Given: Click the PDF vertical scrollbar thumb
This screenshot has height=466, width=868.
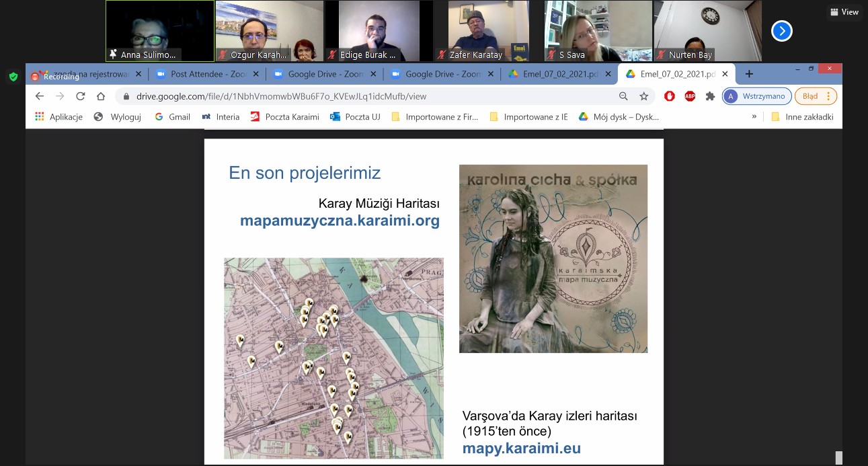Looking at the screenshot, I should click(x=838, y=458).
